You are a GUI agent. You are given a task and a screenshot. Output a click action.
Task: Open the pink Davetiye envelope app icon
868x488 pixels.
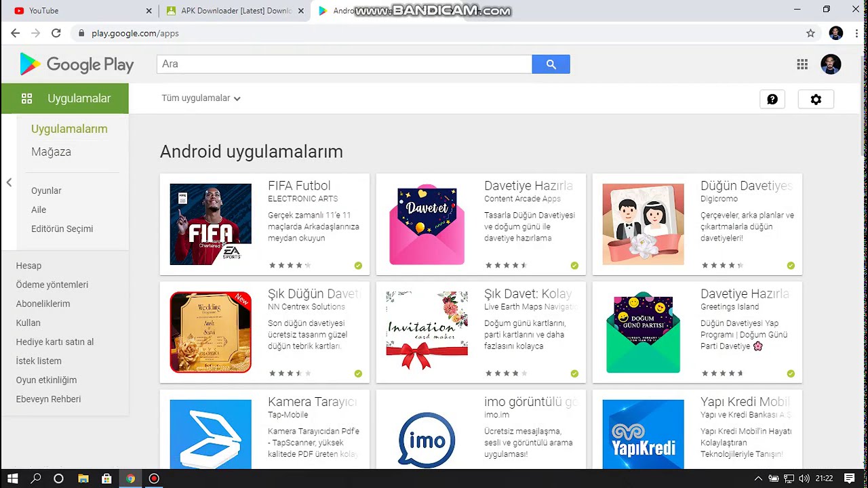(427, 224)
